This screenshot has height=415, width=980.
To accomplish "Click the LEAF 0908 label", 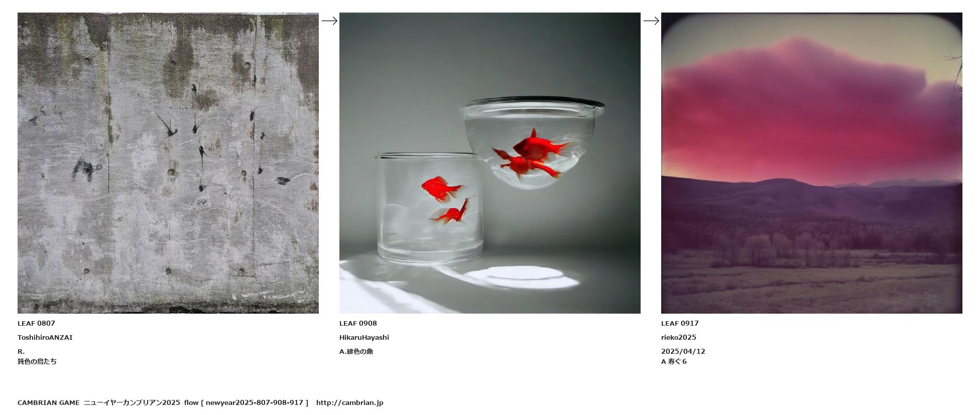I will click(x=358, y=323).
